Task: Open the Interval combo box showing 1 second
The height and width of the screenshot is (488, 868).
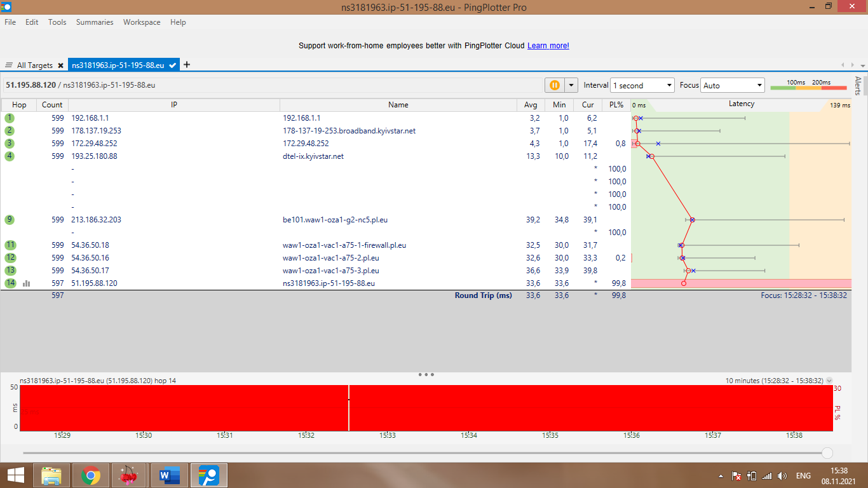Action: click(642, 85)
